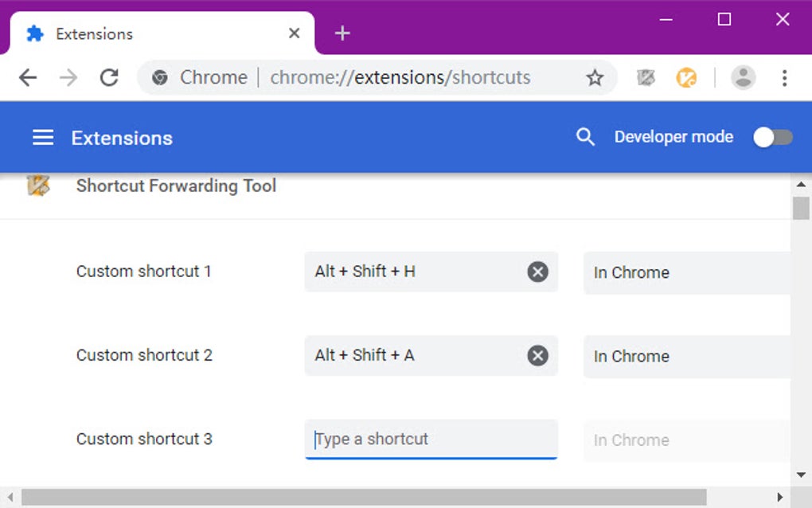The height and width of the screenshot is (508, 812).
Task: Click the browser forward arrow
Action: click(68, 77)
